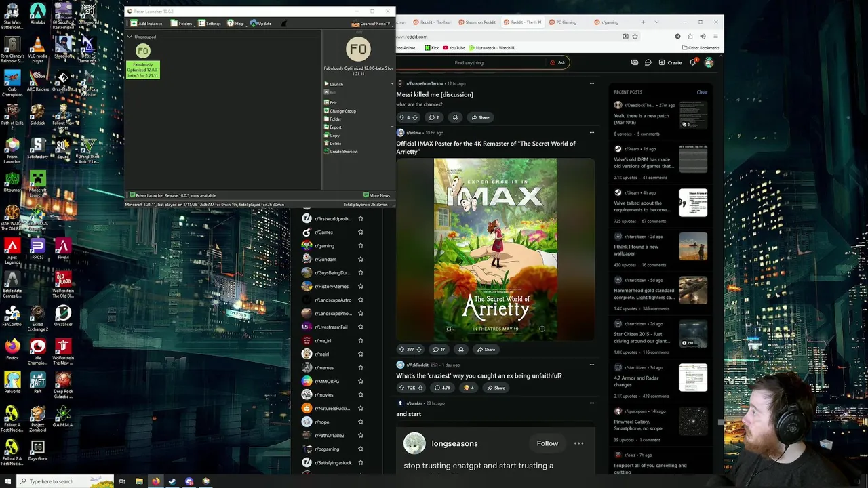
Task: Open the Help menu in Prism Launcher
Action: click(x=235, y=24)
